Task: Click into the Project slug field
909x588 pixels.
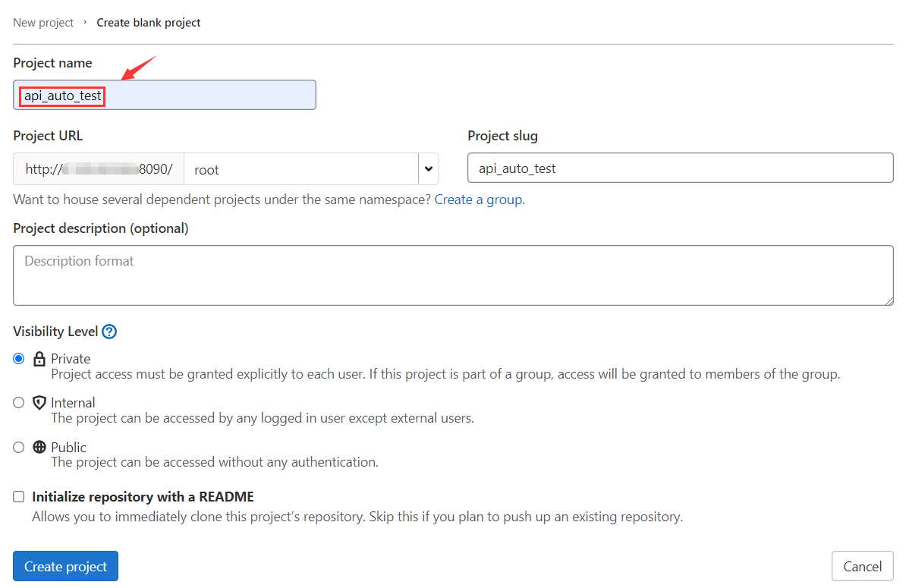Action: [x=680, y=168]
